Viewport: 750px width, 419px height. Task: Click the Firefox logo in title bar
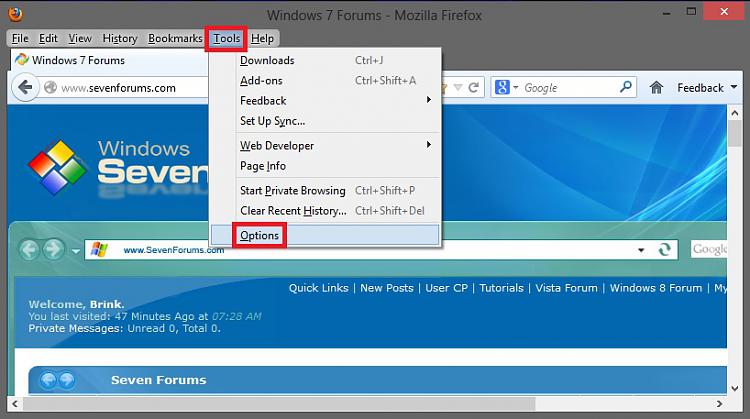tap(15, 14)
